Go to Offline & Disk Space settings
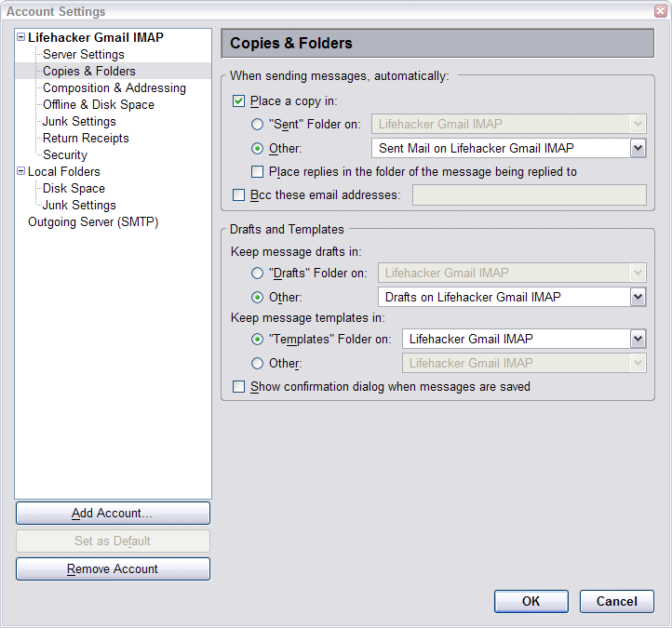The width and height of the screenshot is (672, 628). click(99, 104)
